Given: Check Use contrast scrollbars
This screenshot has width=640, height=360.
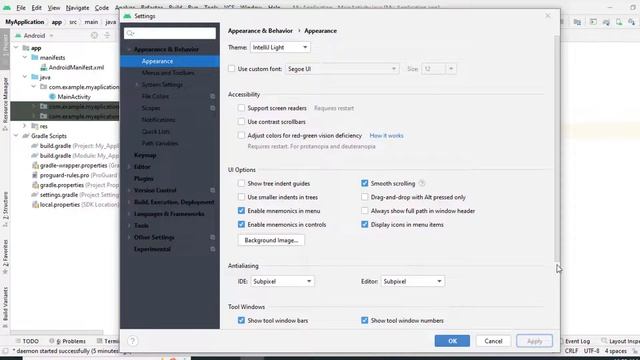Looking at the screenshot, I should (241, 122).
